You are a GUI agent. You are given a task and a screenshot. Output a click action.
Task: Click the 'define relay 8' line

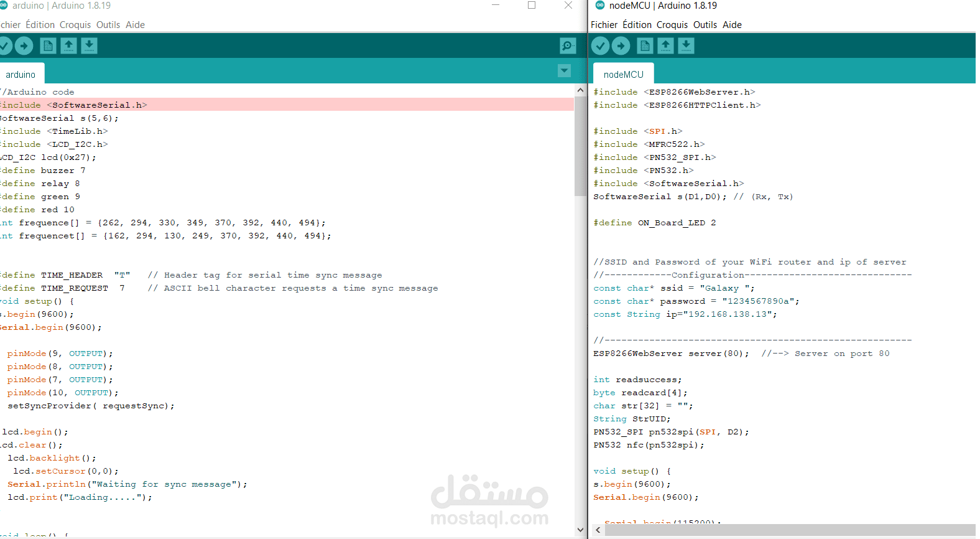point(39,184)
